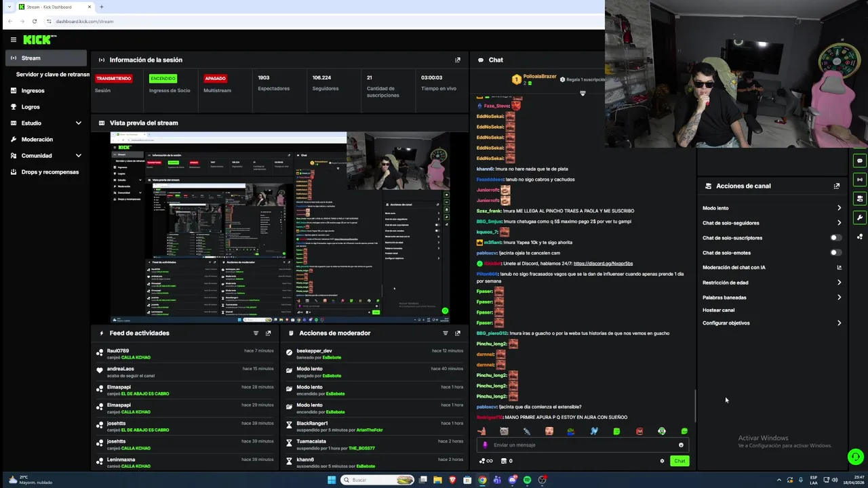Send message with green Chat button
The image size is (868, 488).
click(x=679, y=461)
